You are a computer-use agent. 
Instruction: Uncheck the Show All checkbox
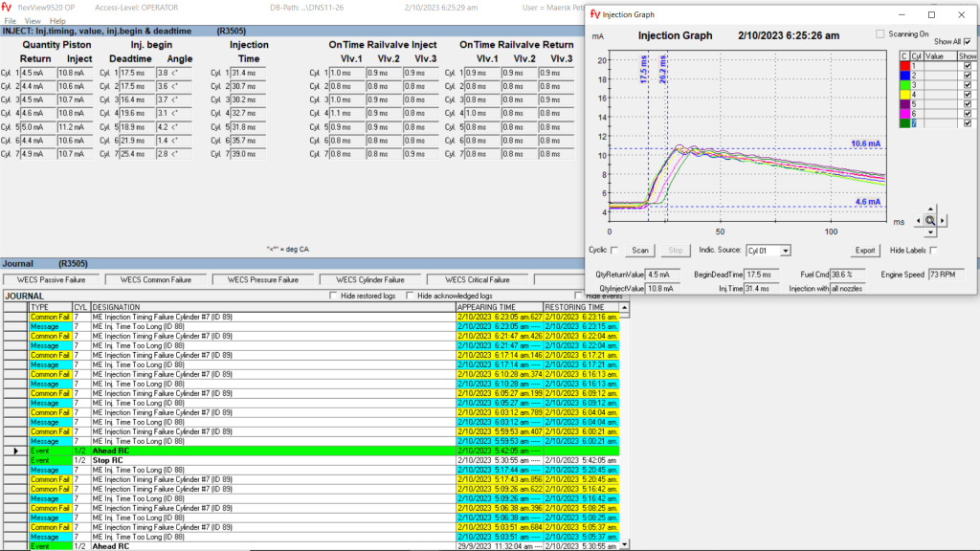coord(968,42)
